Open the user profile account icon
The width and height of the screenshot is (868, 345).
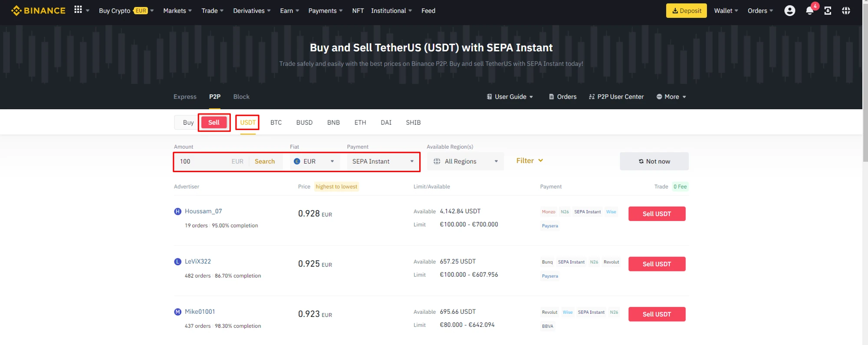789,11
